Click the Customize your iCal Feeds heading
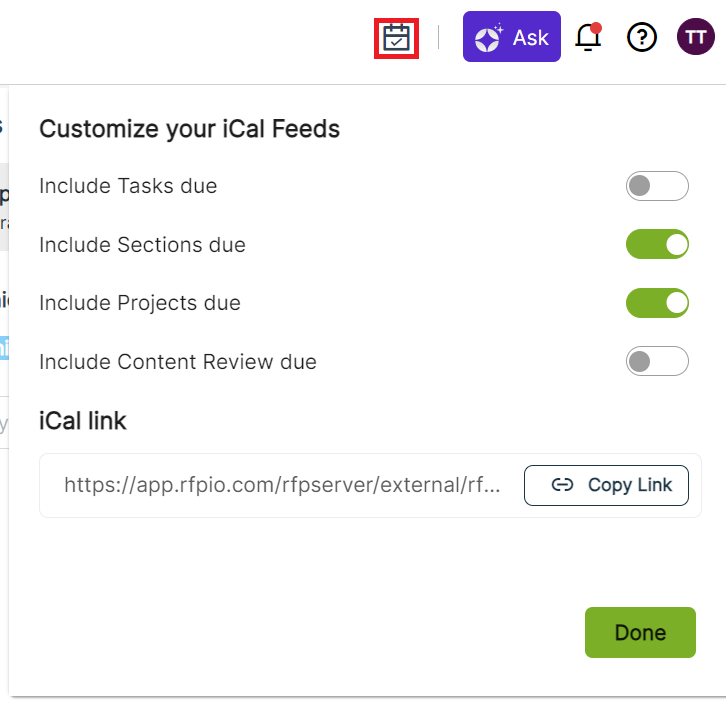 pos(189,129)
